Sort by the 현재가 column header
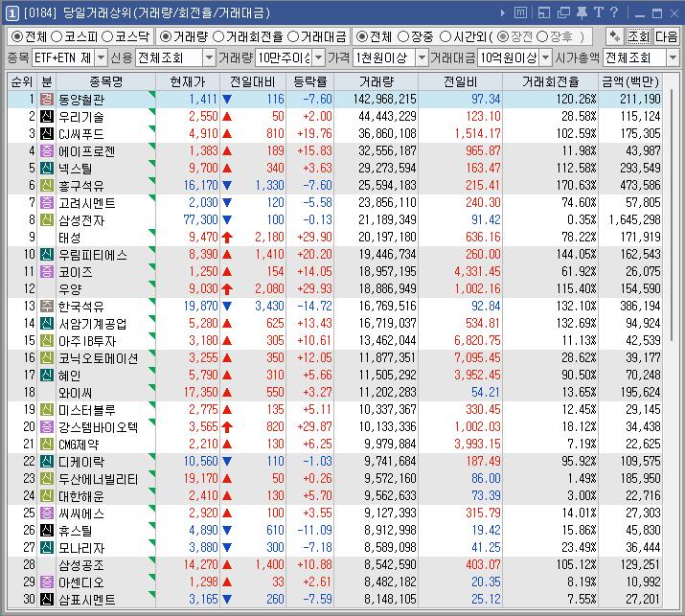Image resolution: width=685 pixels, height=616 pixels. [188, 81]
